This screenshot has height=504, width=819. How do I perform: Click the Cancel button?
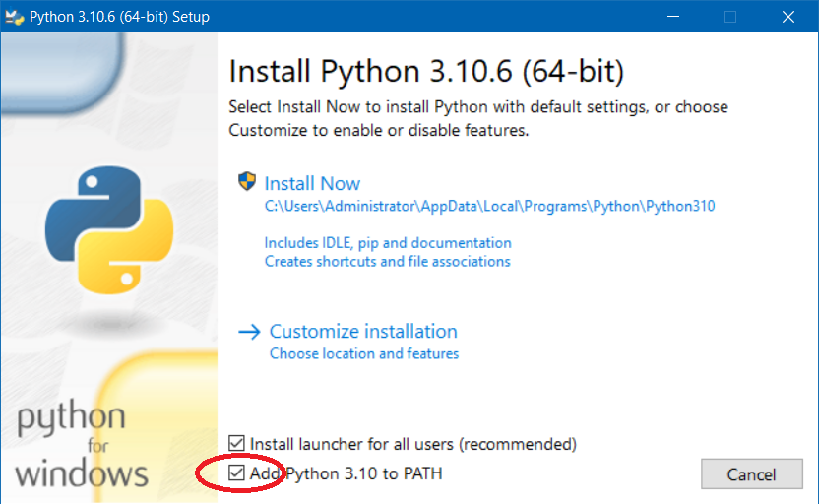(x=752, y=474)
